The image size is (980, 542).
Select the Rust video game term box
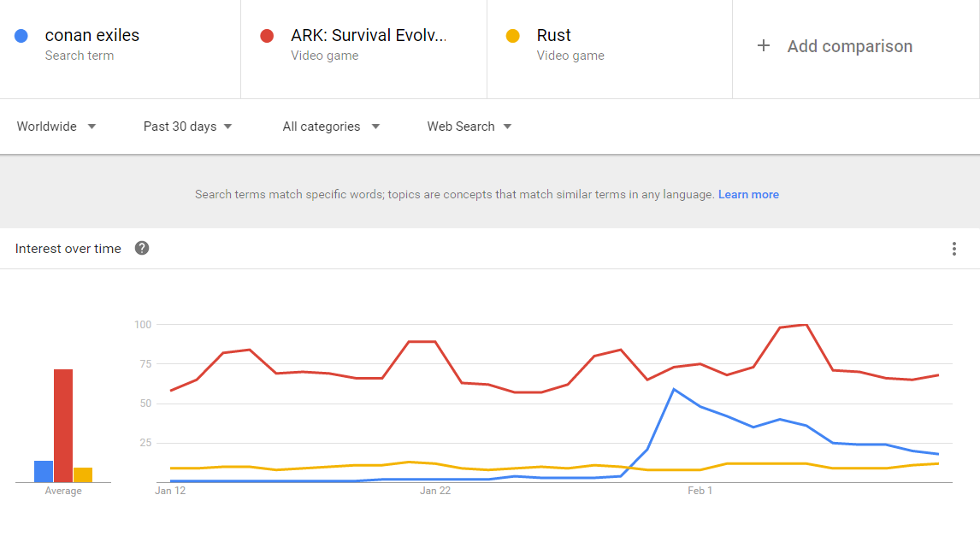(x=610, y=50)
